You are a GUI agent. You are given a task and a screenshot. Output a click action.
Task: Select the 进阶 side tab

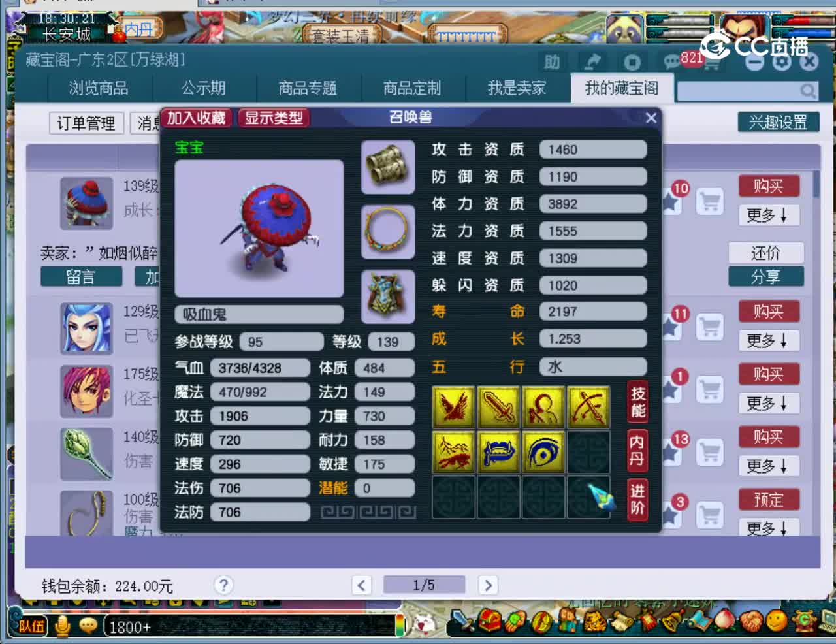tap(637, 499)
